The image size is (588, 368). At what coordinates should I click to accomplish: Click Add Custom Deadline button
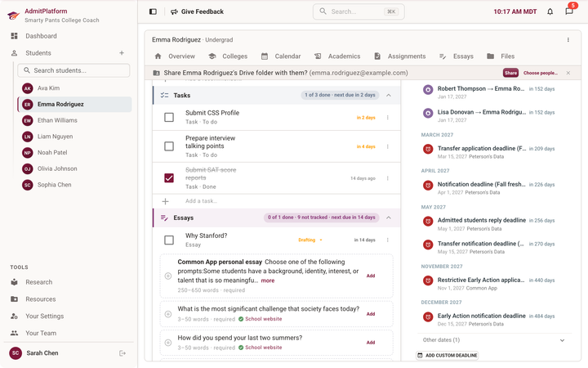tap(448, 355)
